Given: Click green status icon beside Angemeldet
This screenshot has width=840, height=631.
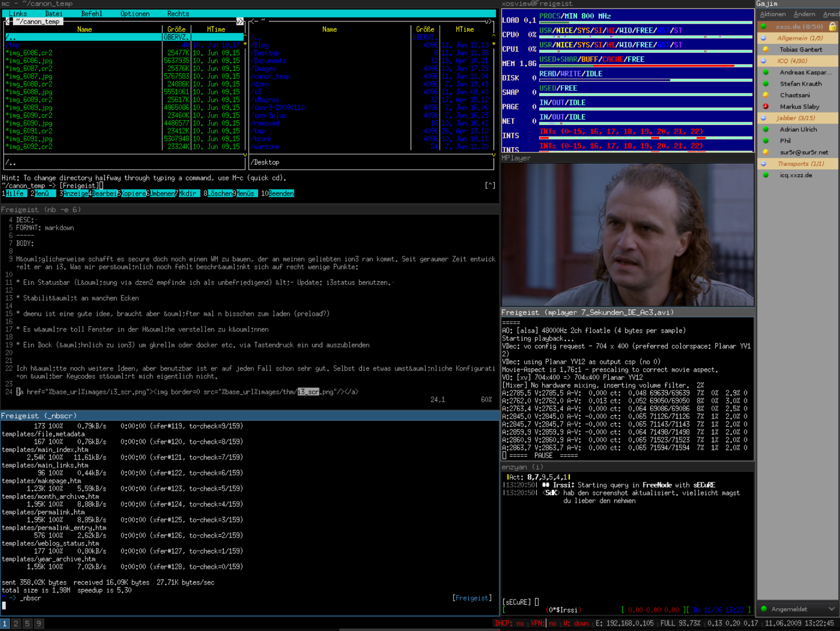Looking at the screenshot, I should [x=764, y=609].
